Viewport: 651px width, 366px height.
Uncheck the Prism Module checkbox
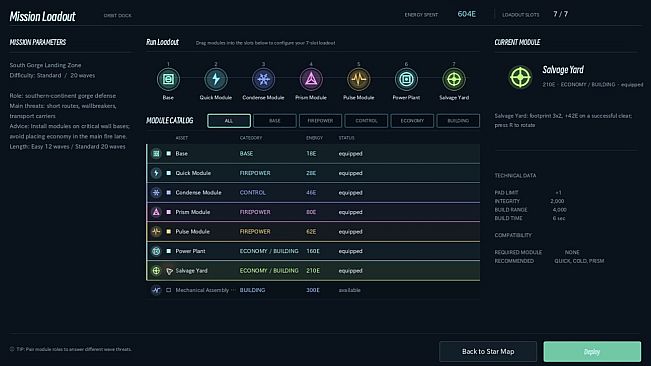[169, 212]
